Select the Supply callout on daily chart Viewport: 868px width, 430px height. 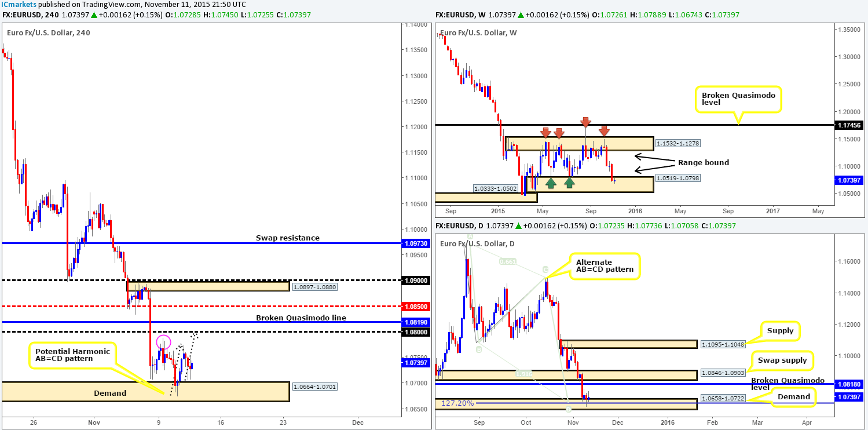pos(781,330)
